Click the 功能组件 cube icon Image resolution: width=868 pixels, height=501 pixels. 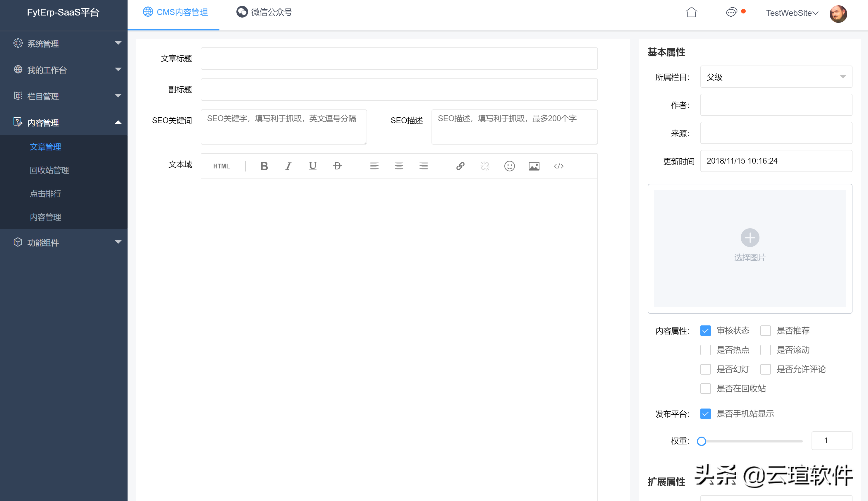pos(18,242)
